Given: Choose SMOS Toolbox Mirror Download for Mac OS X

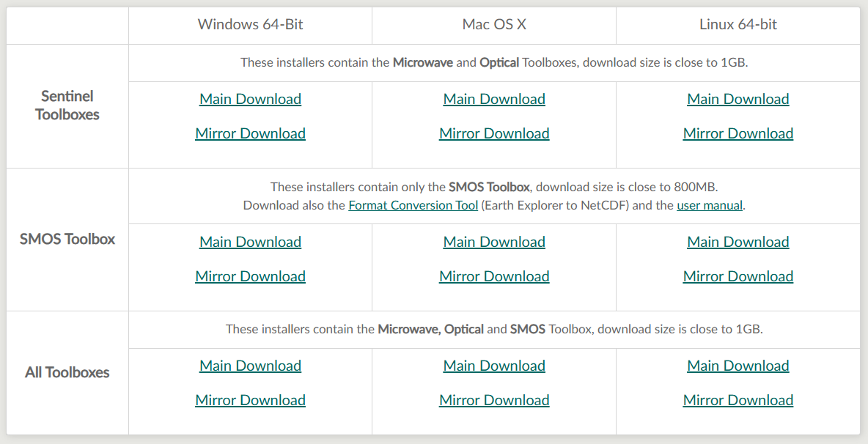Looking at the screenshot, I should coord(494,276).
